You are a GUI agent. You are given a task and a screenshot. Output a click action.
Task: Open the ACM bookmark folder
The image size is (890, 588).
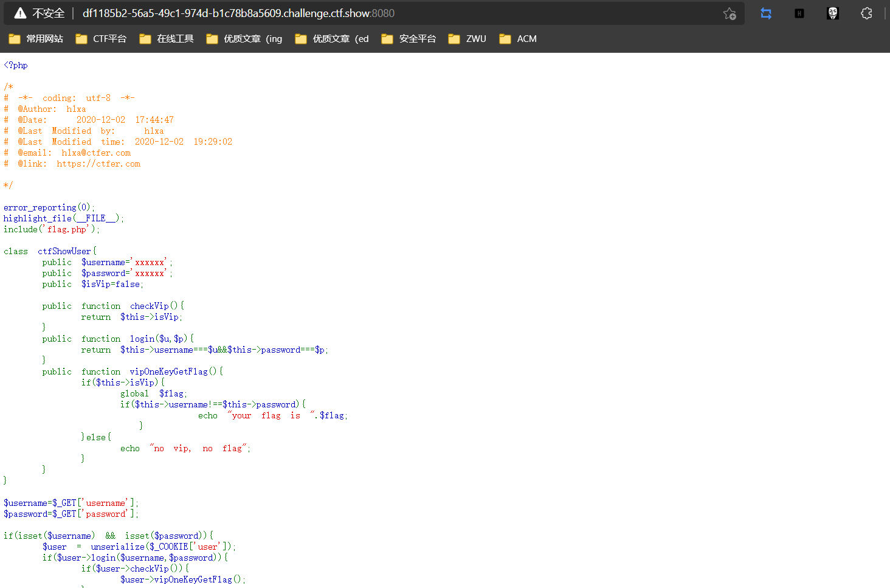pyautogui.click(x=518, y=39)
